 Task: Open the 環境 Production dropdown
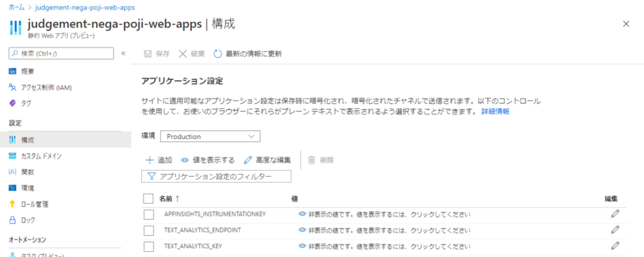coord(210,137)
